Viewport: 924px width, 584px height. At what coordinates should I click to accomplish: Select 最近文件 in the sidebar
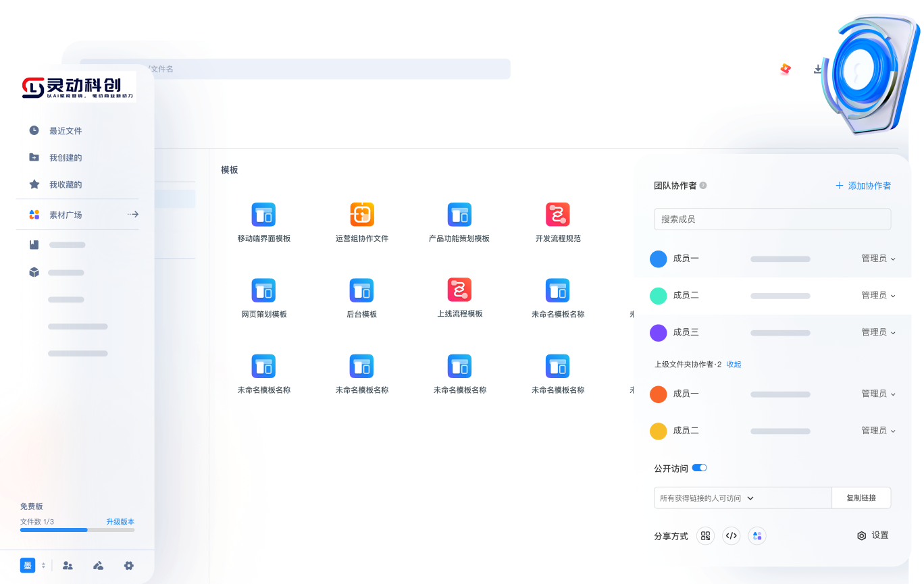coord(65,131)
